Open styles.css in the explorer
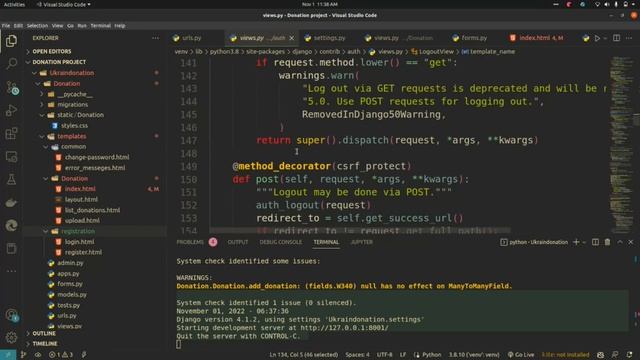 pyautogui.click(x=74, y=126)
